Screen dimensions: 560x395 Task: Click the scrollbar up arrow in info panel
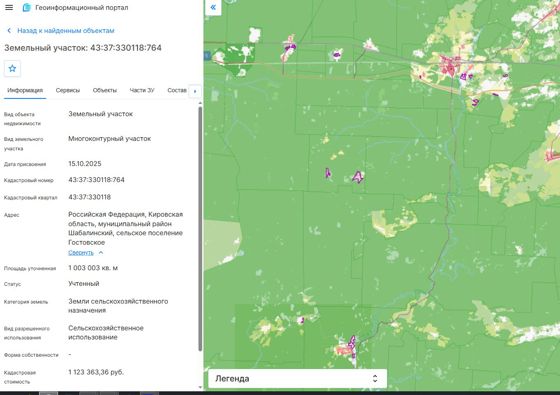point(200,103)
